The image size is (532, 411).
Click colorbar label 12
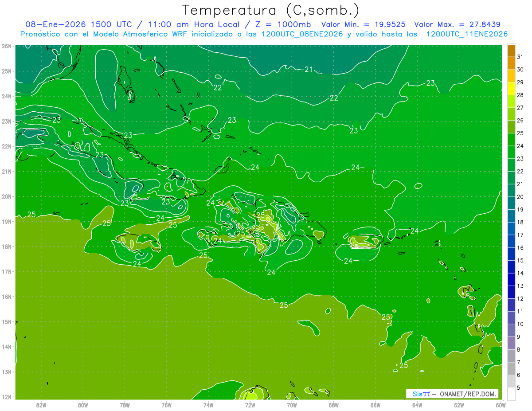tap(520, 298)
